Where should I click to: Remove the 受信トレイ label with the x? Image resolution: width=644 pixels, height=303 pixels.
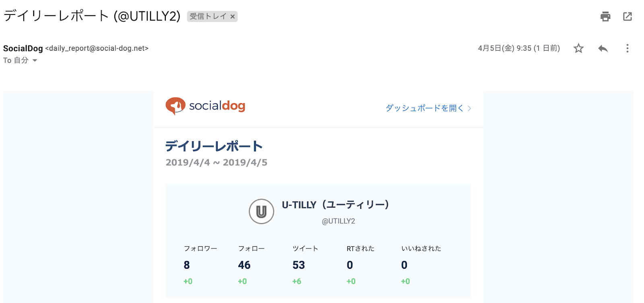pos(232,16)
